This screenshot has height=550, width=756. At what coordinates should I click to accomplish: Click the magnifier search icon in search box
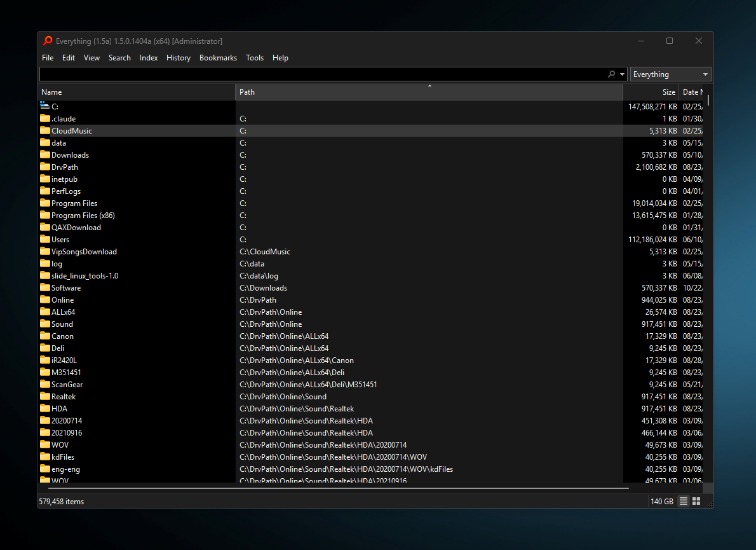click(612, 74)
